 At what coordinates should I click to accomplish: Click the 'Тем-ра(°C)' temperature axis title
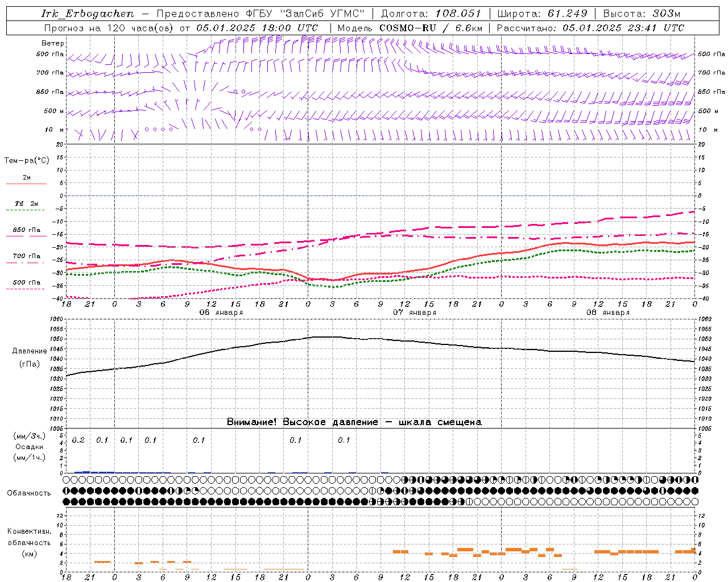(27, 161)
